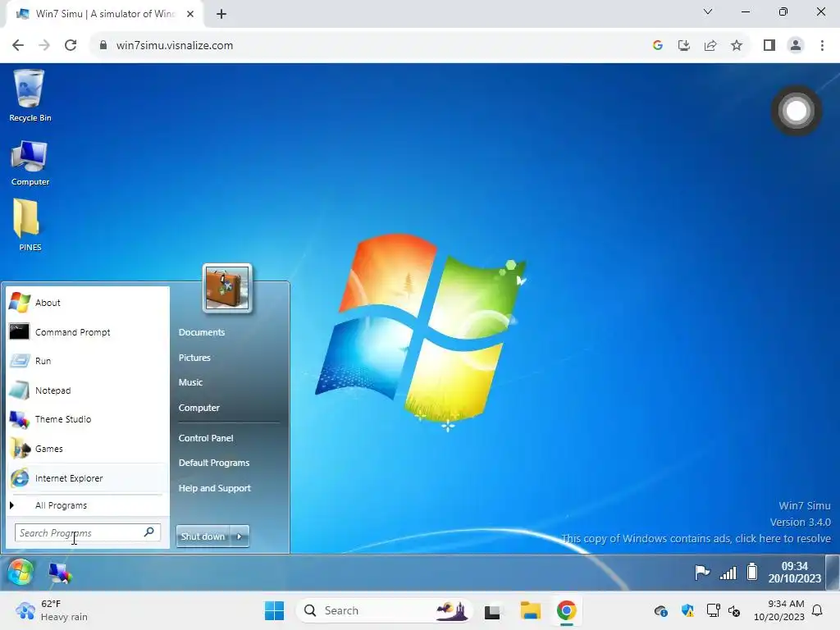Click the Windows 11 taskbar Search box
Screen dimensions: 840x630
(384, 610)
